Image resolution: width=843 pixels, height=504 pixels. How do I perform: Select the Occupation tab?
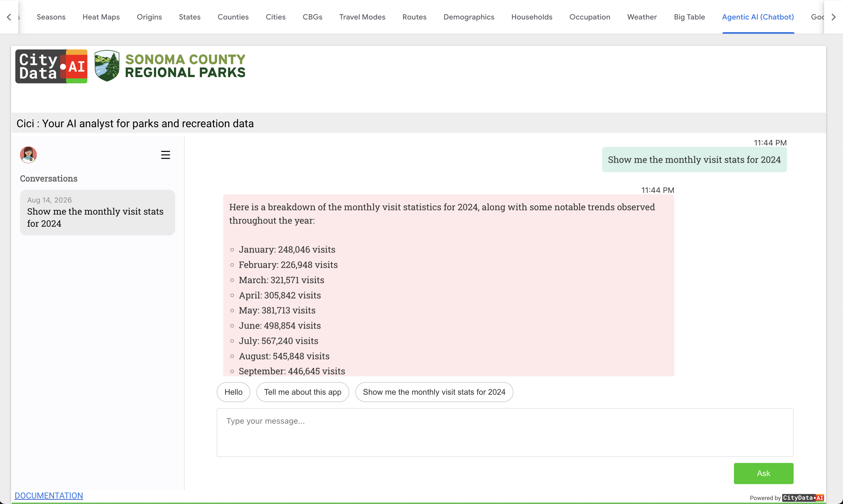590,17
